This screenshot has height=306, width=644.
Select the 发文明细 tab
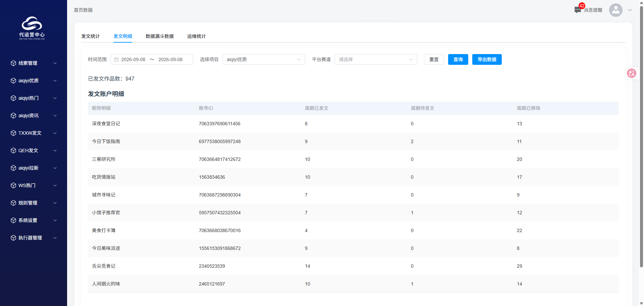coord(123,36)
